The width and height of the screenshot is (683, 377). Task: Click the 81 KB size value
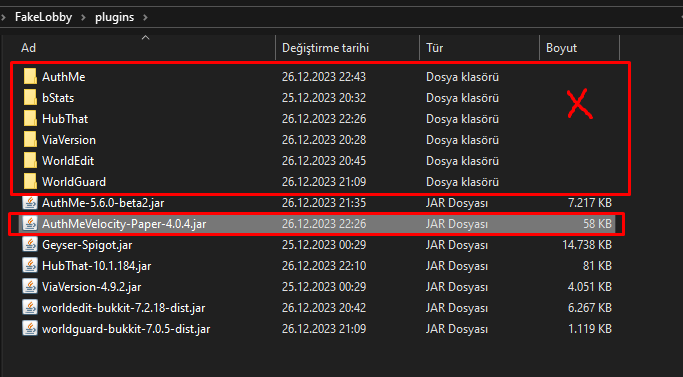point(597,266)
